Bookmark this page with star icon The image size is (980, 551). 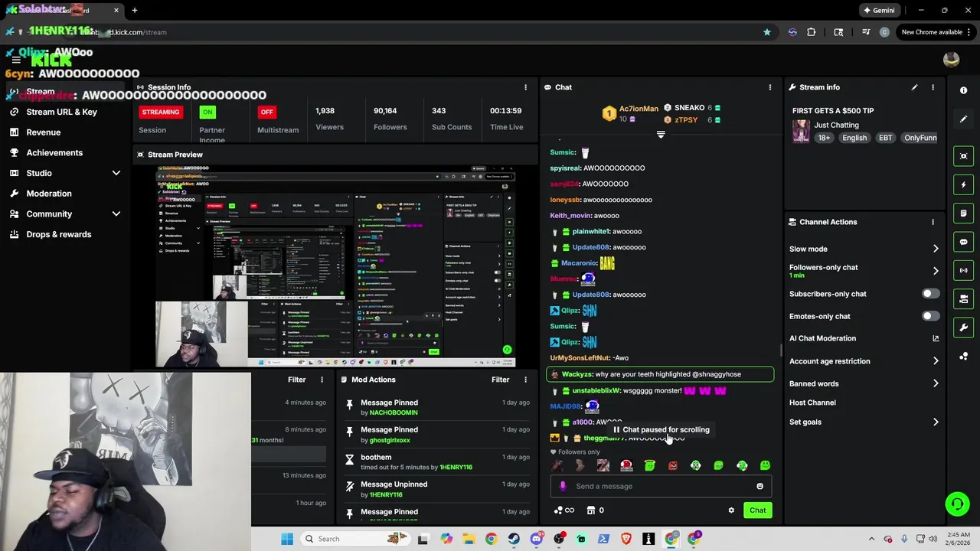[766, 32]
